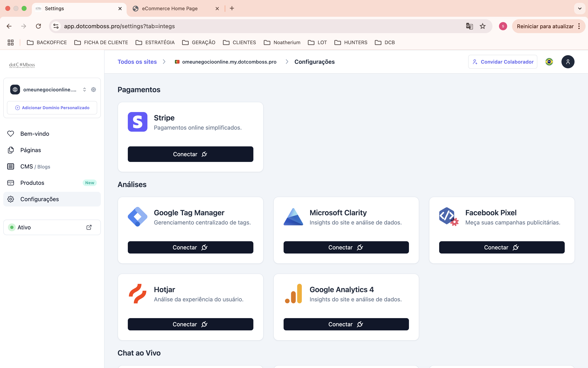Viewport: 588px width, 368px height.
Task: Click the dotComboss logo
Action: pyautogui.click(x=22, y=65)
